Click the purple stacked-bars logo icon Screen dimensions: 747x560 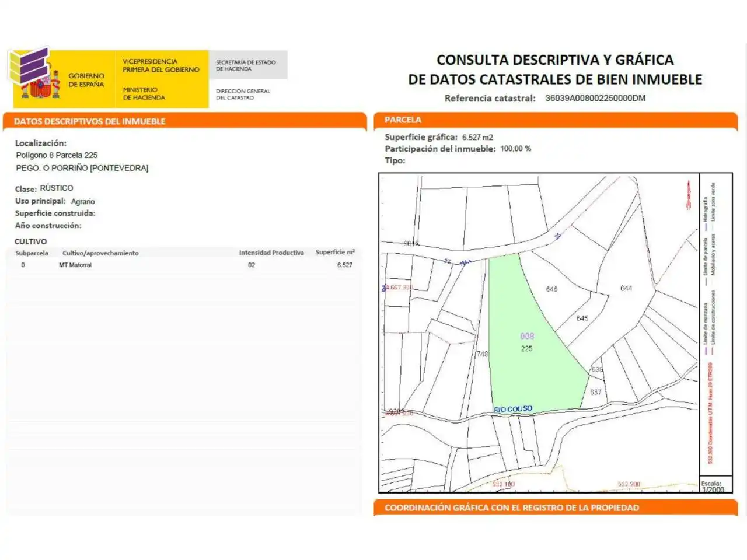[29, 66]
